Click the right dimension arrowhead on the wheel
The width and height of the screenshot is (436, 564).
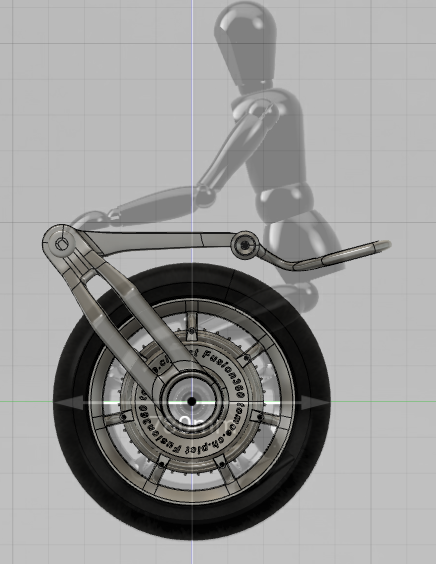point(315,403)
